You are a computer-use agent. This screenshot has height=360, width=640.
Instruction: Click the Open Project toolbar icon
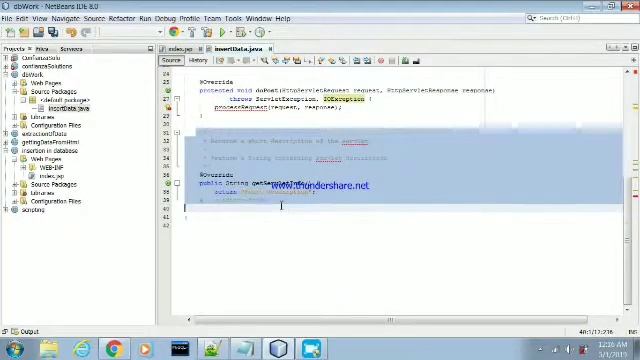pyautogui.click(x=38, y=32)
